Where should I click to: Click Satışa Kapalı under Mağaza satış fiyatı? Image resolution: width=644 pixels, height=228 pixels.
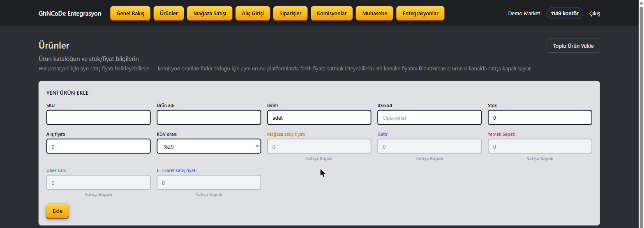pyautogui.click(x=319, y=158)
